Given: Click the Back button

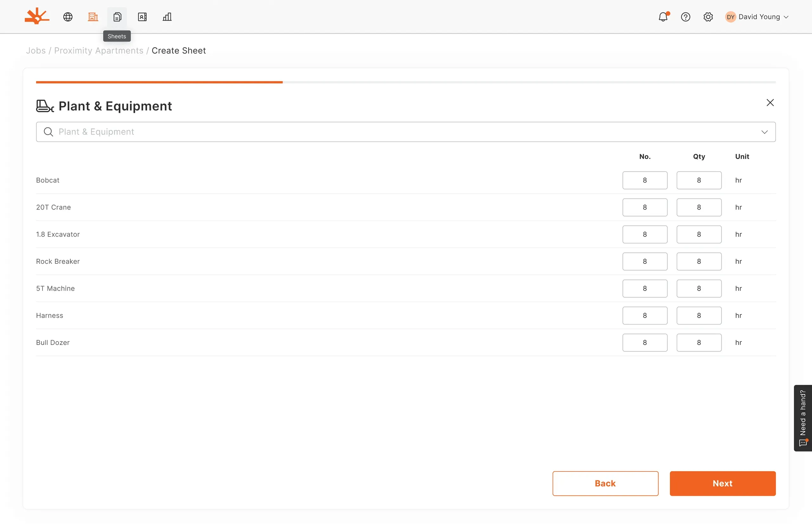Looking at the screenshot, I should [605, 483].
